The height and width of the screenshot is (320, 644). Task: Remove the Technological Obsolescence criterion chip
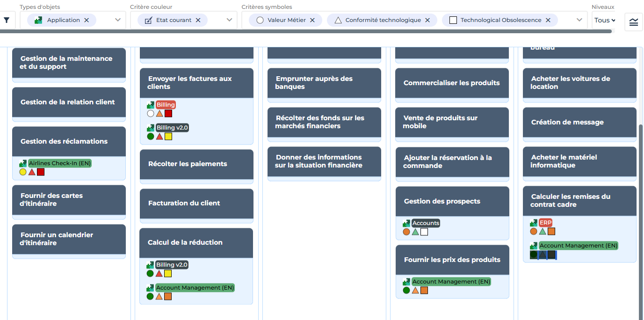548,20
